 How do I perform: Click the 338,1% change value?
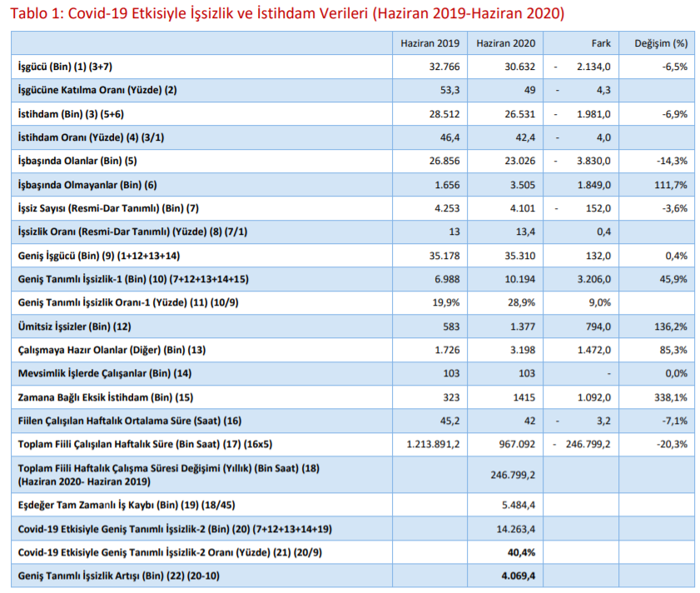click(670, 397)
